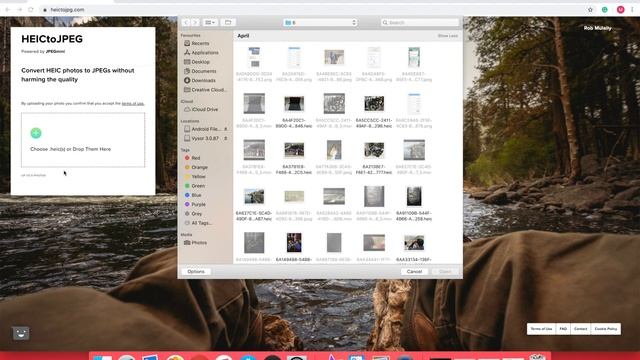This screenshot has height=360, width=640.
Task: Select the 6A637C1E-5C40-490F-8…A87.heic file
Action: (x=254, y=203)
